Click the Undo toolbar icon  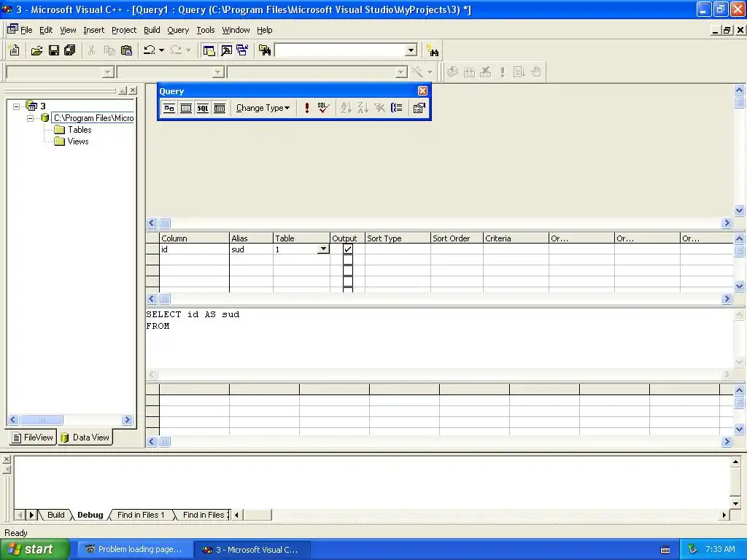coord(149,50)
